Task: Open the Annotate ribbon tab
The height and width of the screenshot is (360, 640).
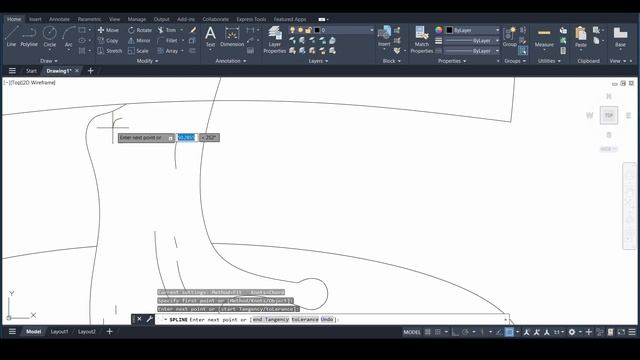Action: click(59, 19)
